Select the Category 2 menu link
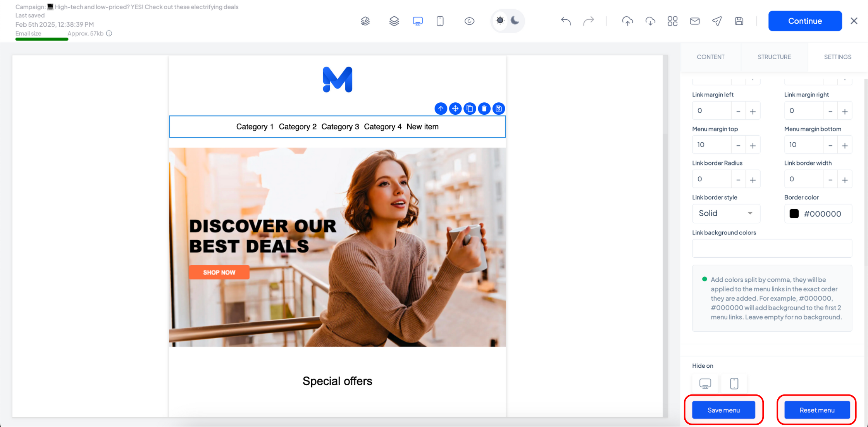 pyautogui.click(x=298, y=127)
